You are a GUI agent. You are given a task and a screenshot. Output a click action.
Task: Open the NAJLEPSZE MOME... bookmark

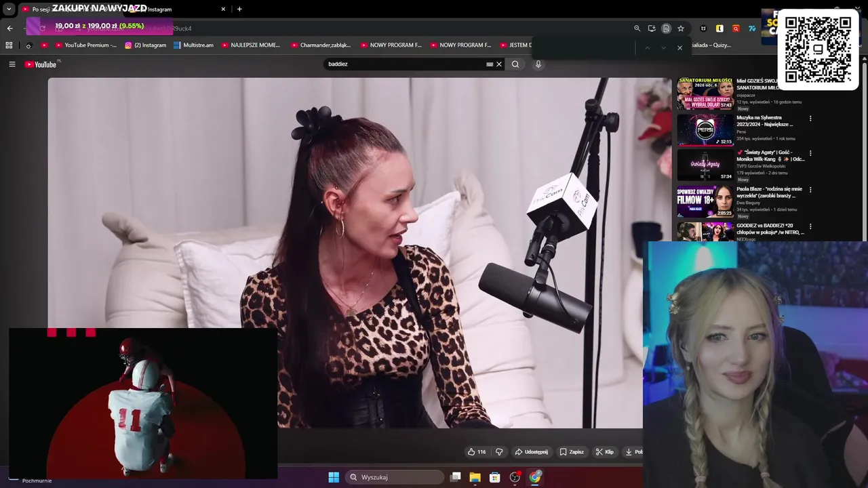click(x=250, y=45)
